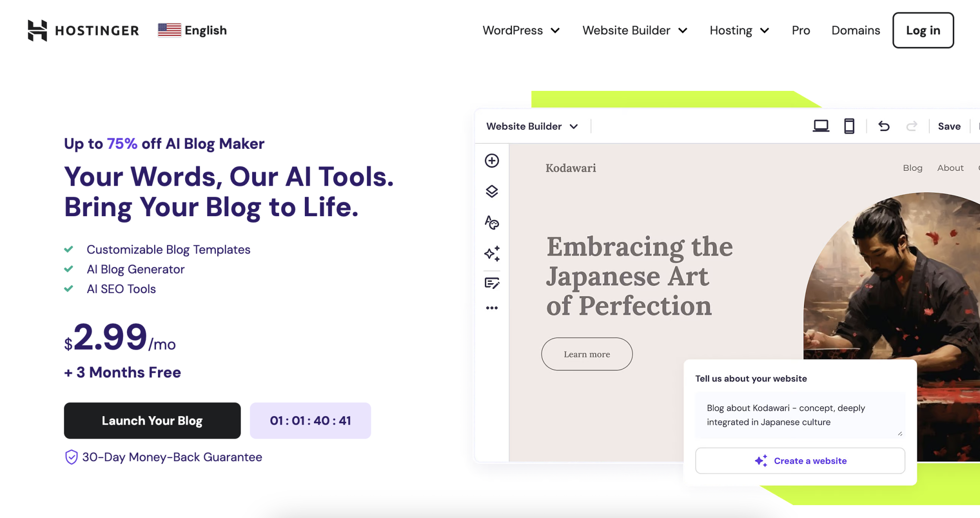Click the Create a website button
Screen dimensions: 980x518
(799, 460)
